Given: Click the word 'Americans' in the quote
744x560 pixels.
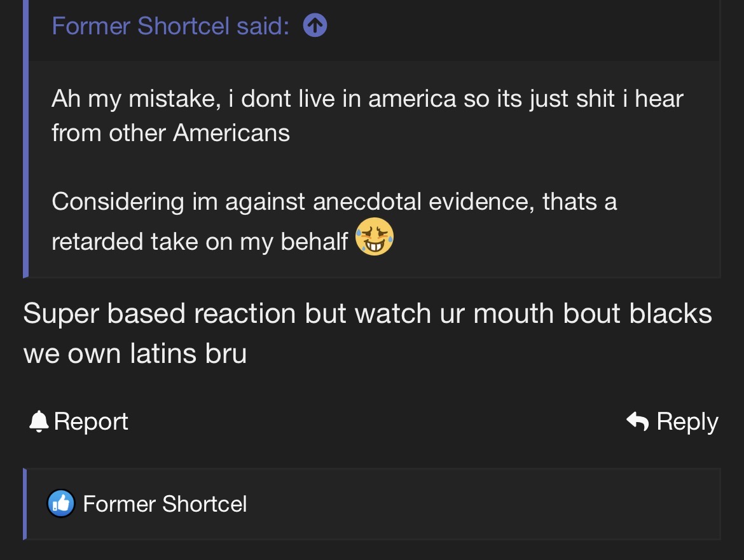Looking at the screenshot, I should click(231, 133).
